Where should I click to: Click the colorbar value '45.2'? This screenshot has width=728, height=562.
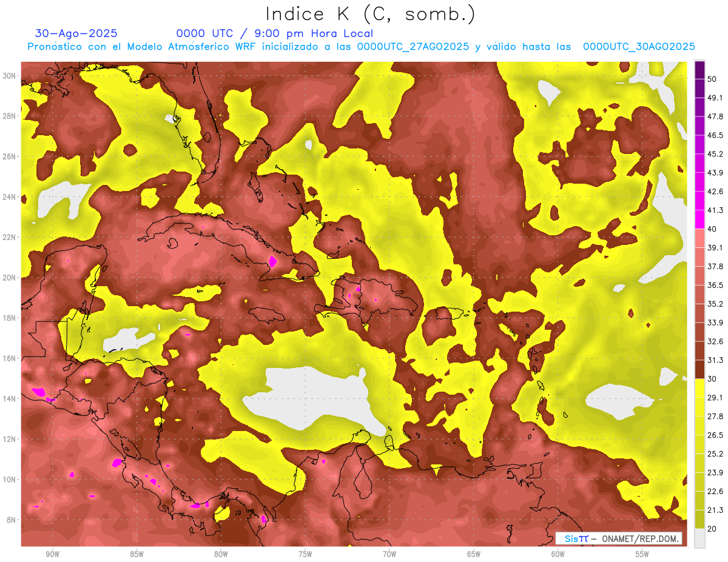(715, 154)
